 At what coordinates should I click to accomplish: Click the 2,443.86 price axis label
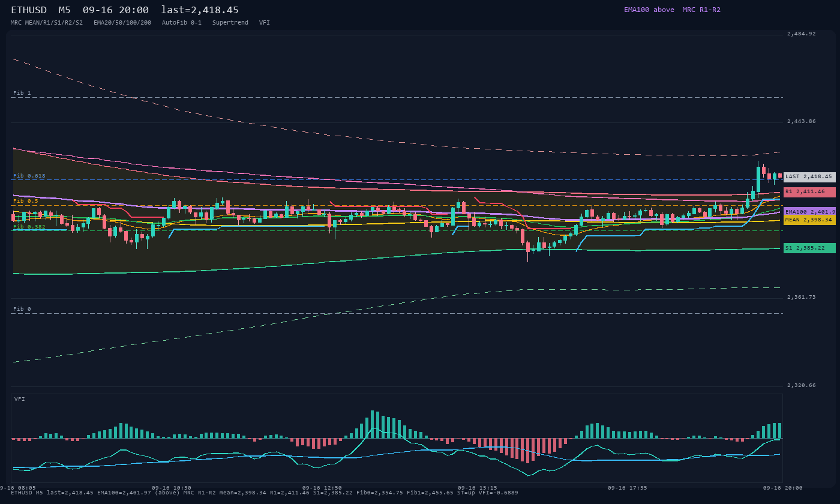coord(802,121)
